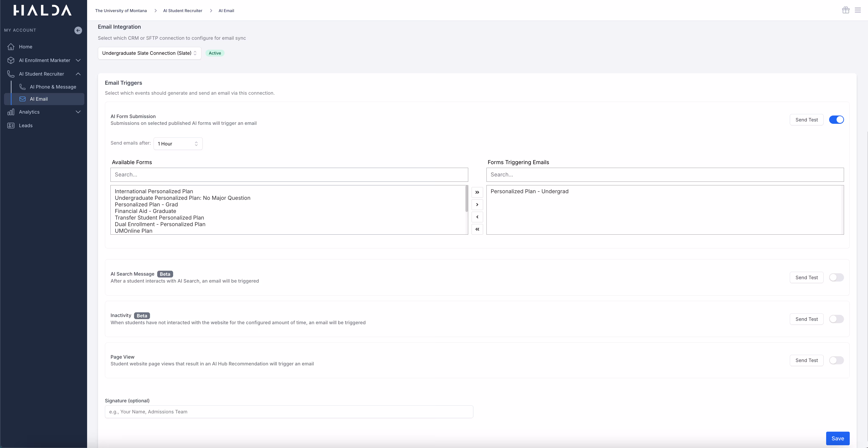Click the HALDA logo

point(42,10)
